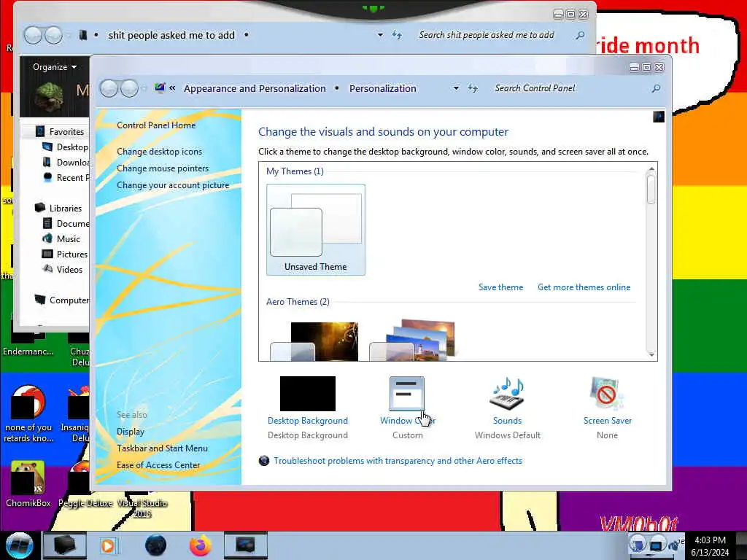Open the dark globe taskbar icon

(155, 545)
